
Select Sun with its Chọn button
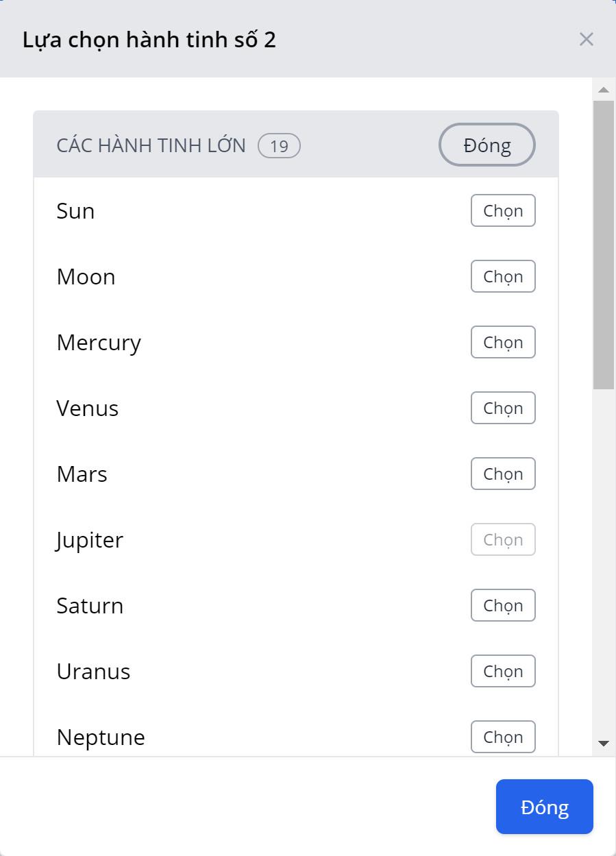[503, 210]
